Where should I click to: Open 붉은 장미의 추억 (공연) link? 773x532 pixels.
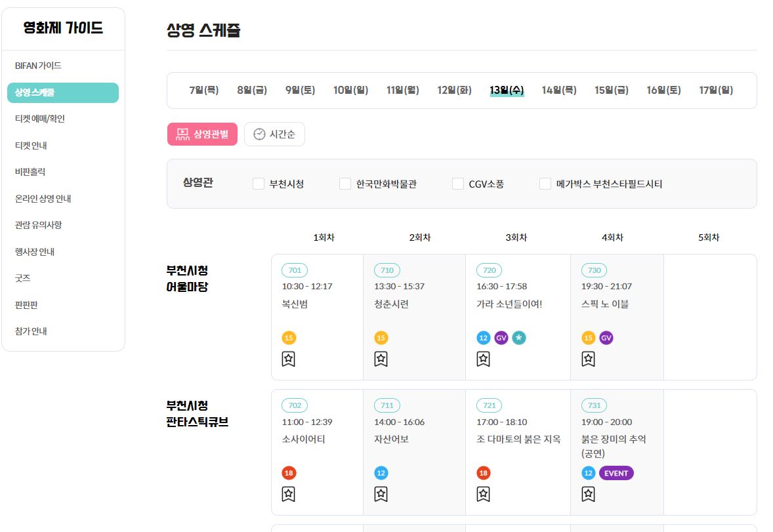coord(614,446)
